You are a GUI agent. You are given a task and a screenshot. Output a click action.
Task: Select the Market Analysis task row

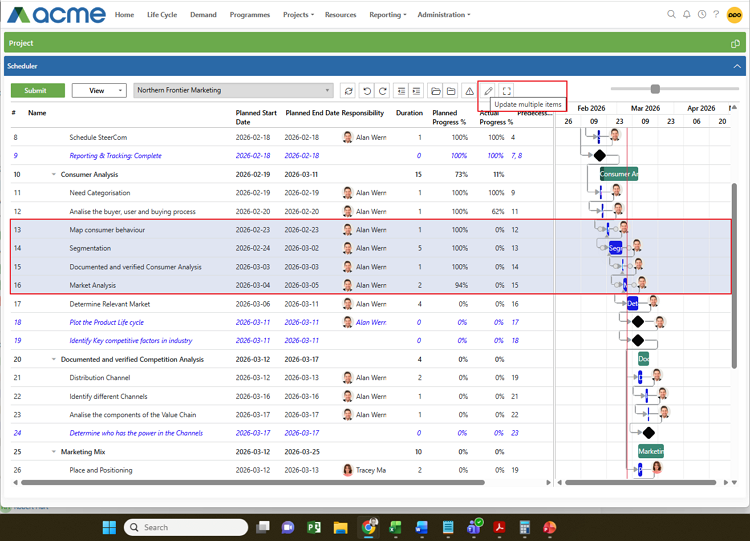pos(93,285)
